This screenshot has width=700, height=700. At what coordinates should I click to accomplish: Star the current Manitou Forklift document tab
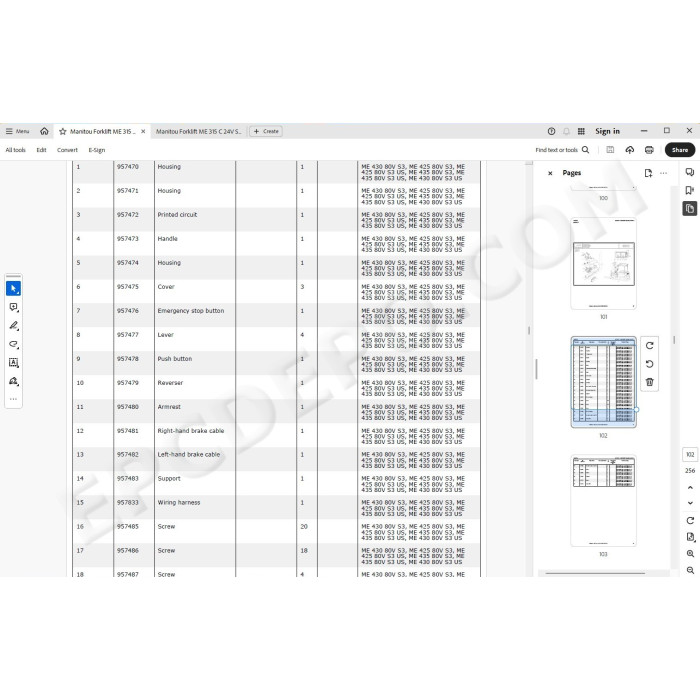63,131
